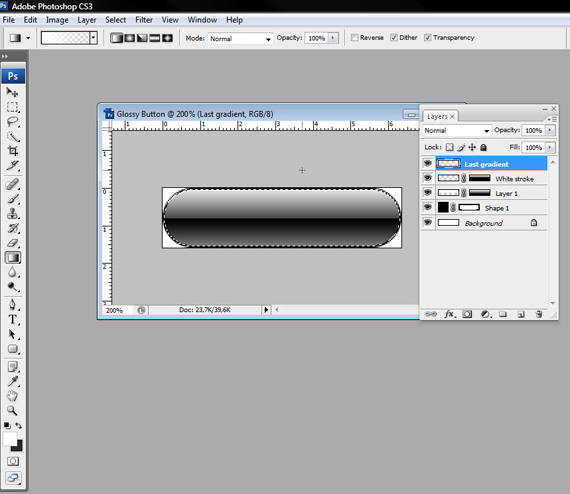Screen dimensions: 570x494
Task: Swap foreground and background colors
Action: tap(19, 425)
